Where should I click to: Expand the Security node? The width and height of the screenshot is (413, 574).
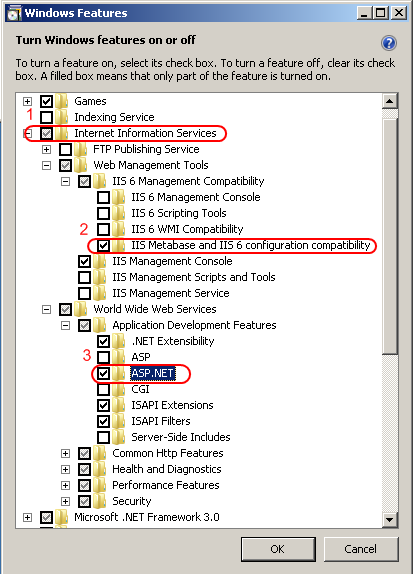coord(66,502)
